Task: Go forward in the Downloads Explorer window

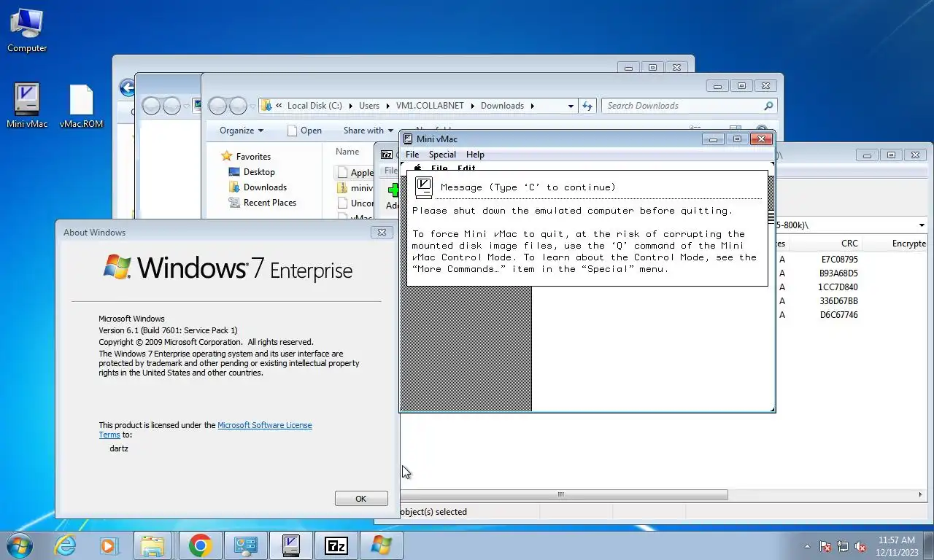Action: pyautogui.click(x=238, y=106)
